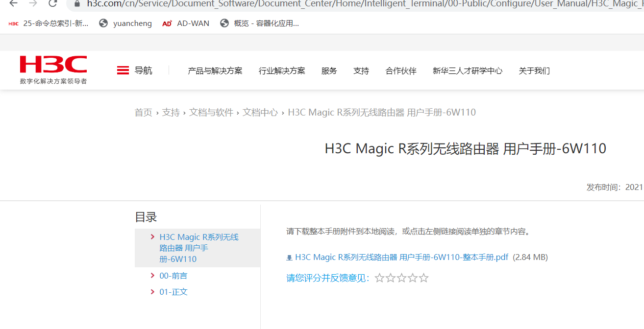Click the 导航 label
644x329 pixels.
tap(144, 70)
